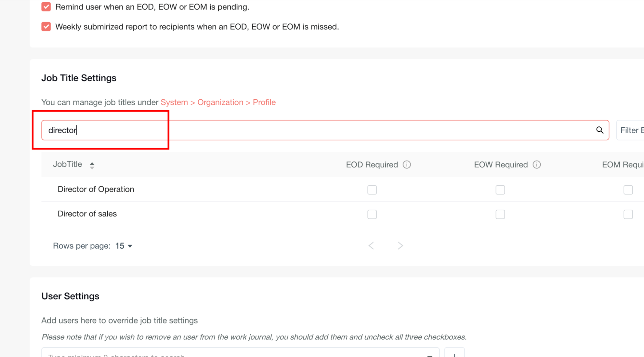Click plus button beside user search
This screenshot has height=357, width=644.
[454, 354]
